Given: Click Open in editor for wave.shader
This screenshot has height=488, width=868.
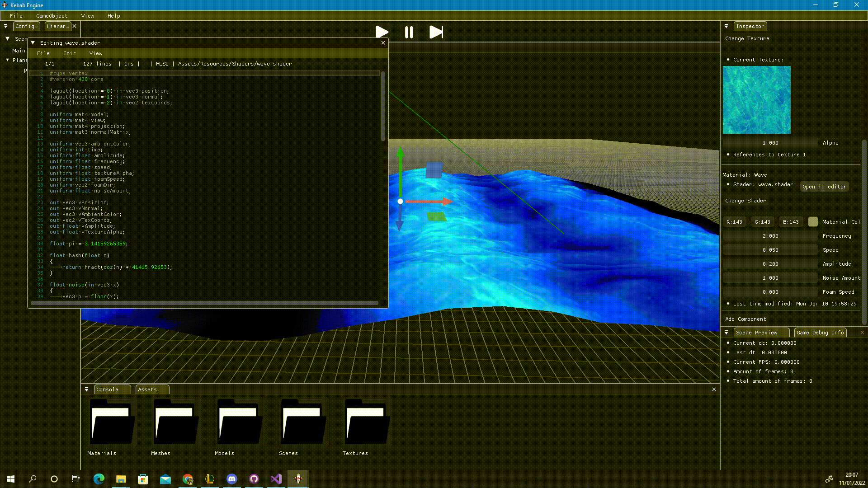Looking at the screenshot, I should click(824, 187).
